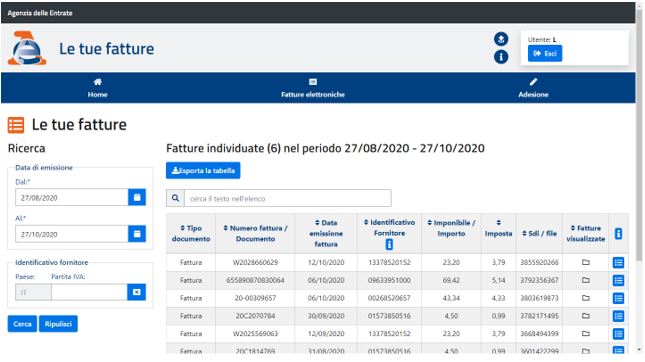Click the Esci logout button

[x=545, y=53]
